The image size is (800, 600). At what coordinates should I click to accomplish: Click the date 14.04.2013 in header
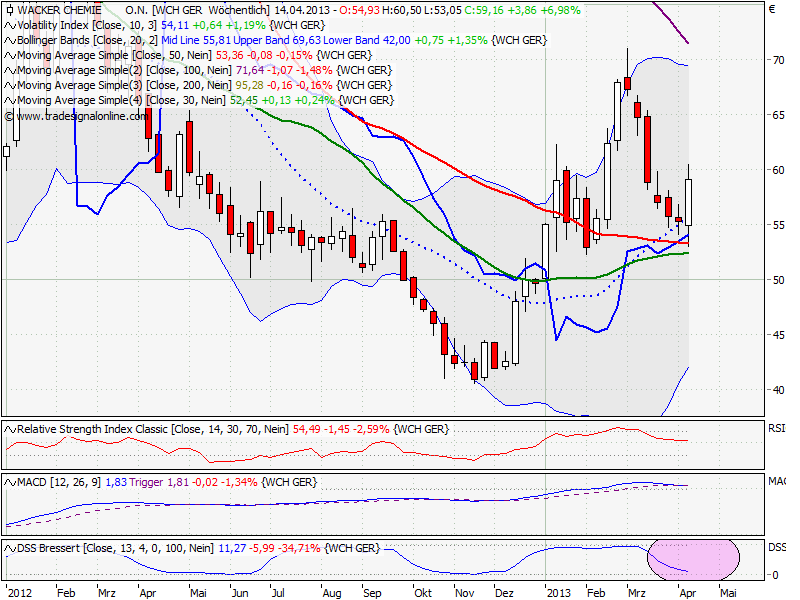(301, 10)
